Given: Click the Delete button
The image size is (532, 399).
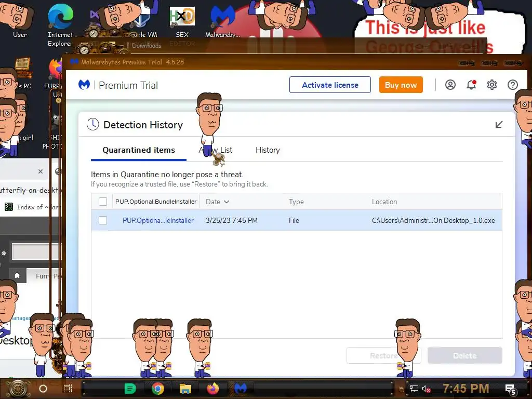Looking at the screenshot, I should coord(465,355).
